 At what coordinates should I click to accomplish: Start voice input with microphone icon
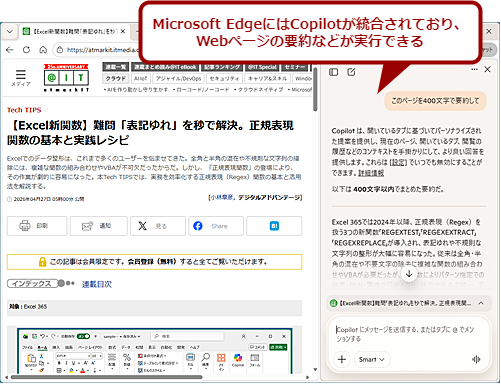[476, 359]
